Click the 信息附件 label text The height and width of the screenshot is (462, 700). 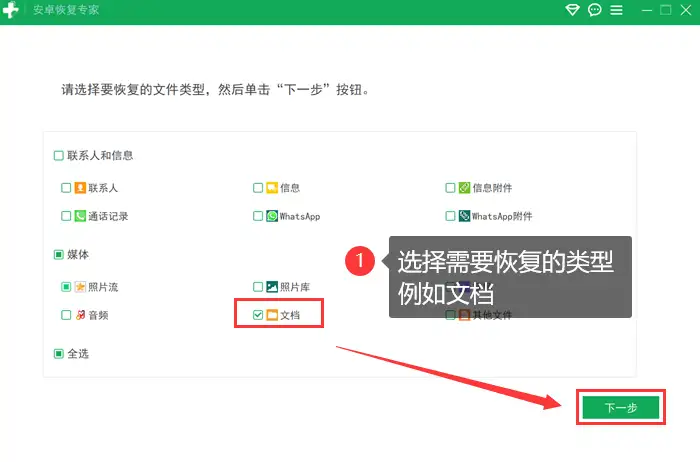[x=492, y=188]
